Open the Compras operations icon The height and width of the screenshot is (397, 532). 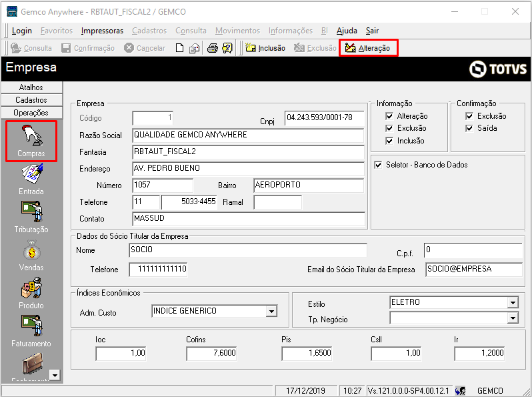pos(31,141)
